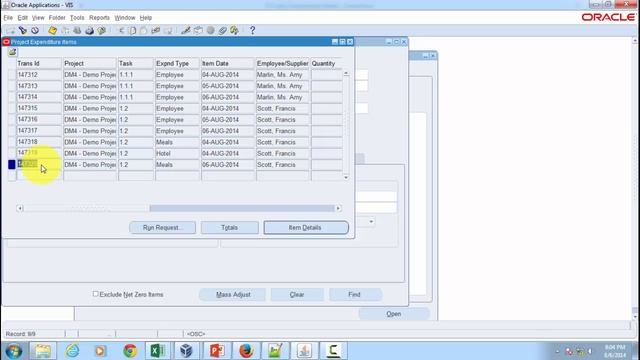Open the Window menu

pos(124,18)
